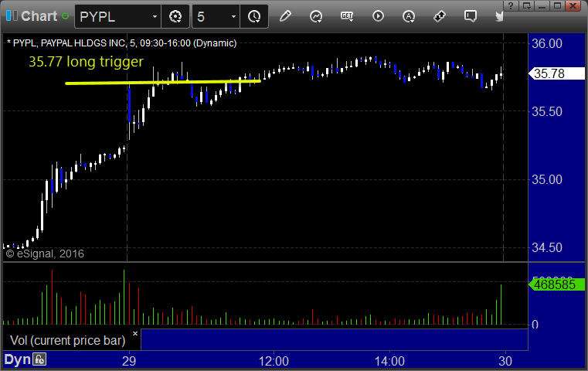Screen dimensions: 588x371
Task: Click the 36.00 price axis label
Action: click(547, 43)
